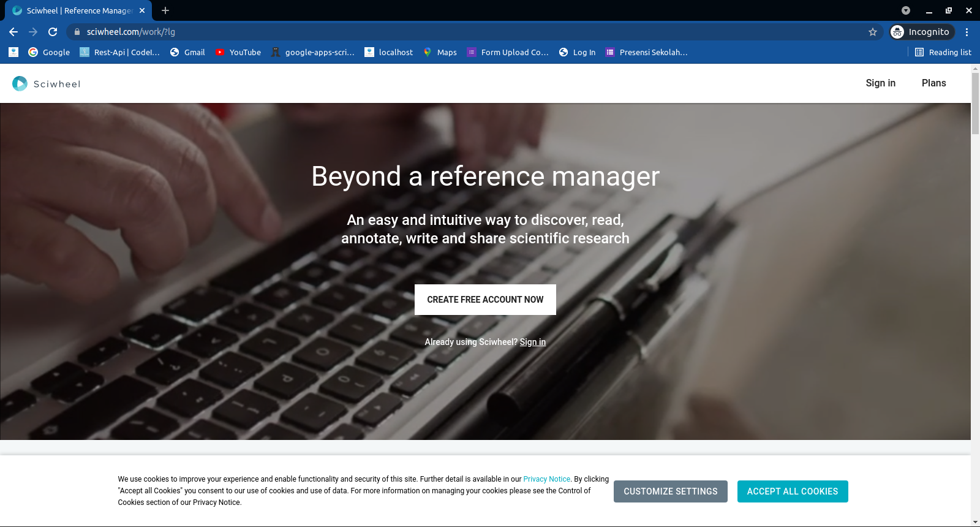Click the Sciwheel logo icon

(x=20, y=83)
